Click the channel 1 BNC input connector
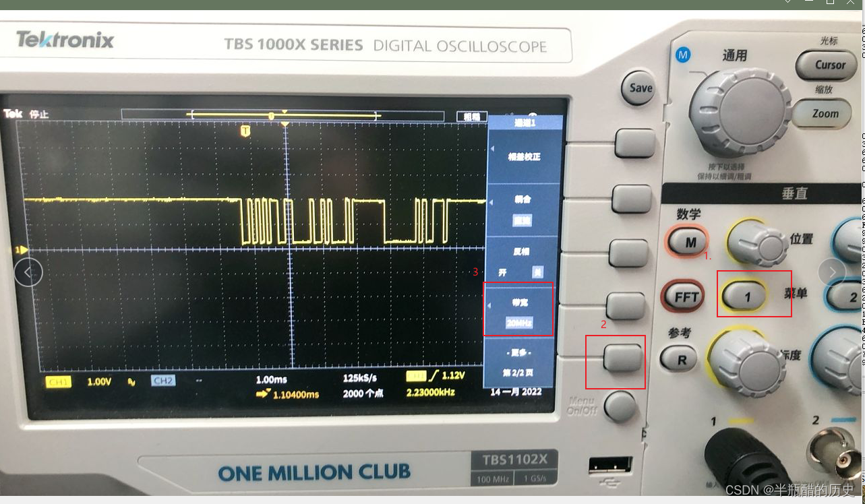 pyautogui.click(x=747, y=462)
